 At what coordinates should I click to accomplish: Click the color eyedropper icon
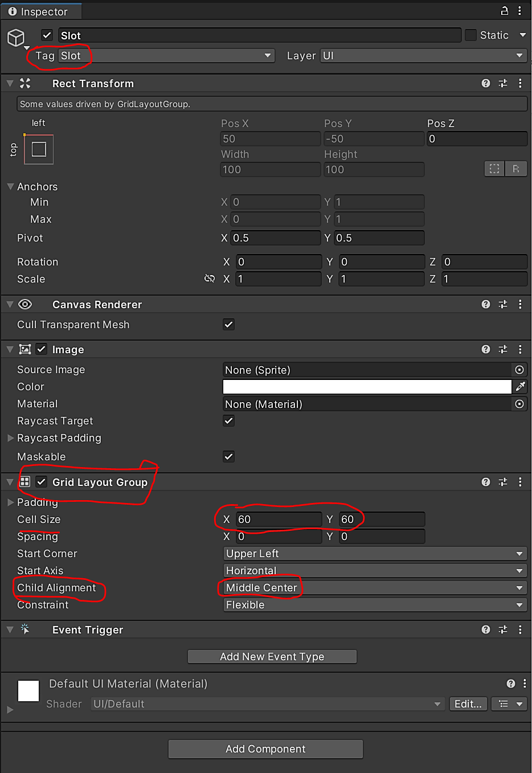pos(520,387)
